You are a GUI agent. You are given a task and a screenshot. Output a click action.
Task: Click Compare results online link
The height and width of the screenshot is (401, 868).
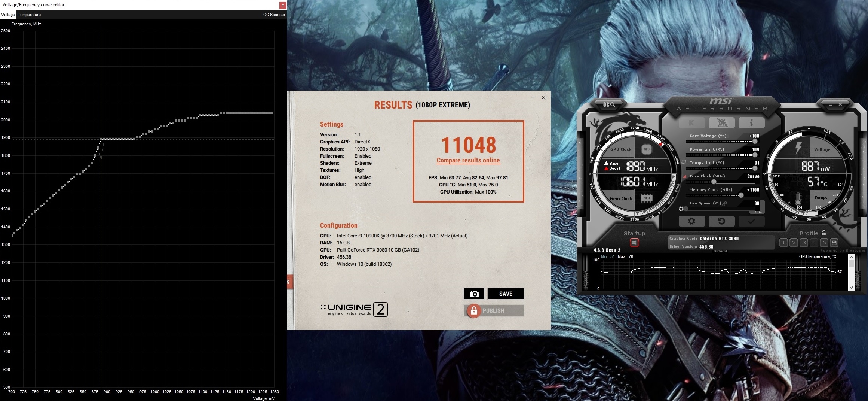tap(468, 160)
